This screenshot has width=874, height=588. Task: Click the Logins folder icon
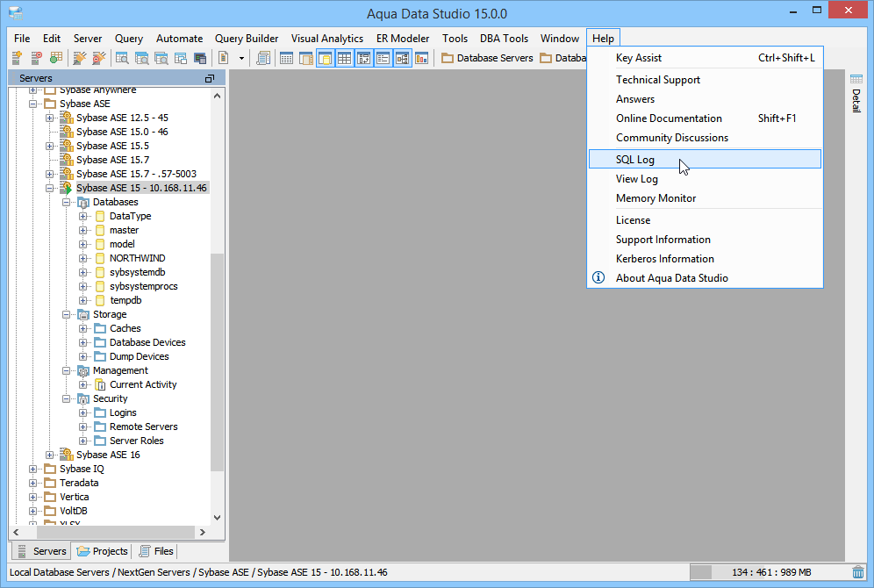(x=100, y=412)
